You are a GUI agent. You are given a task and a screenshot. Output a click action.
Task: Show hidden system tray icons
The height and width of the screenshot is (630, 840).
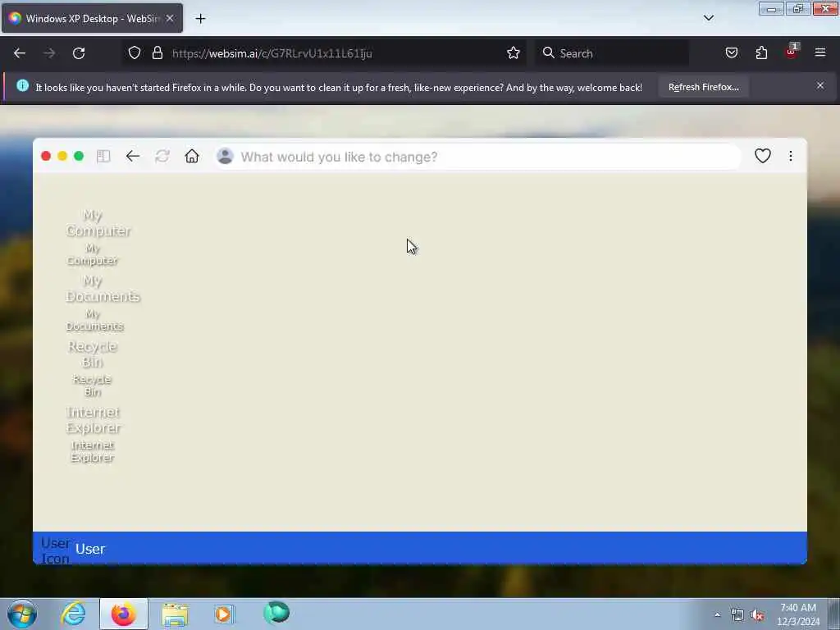[x=717, y=614]
